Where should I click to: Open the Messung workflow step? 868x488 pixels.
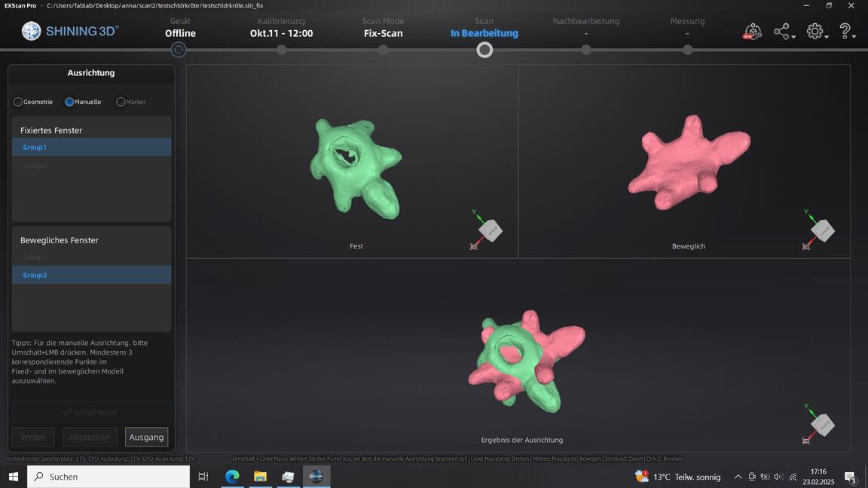687,27
